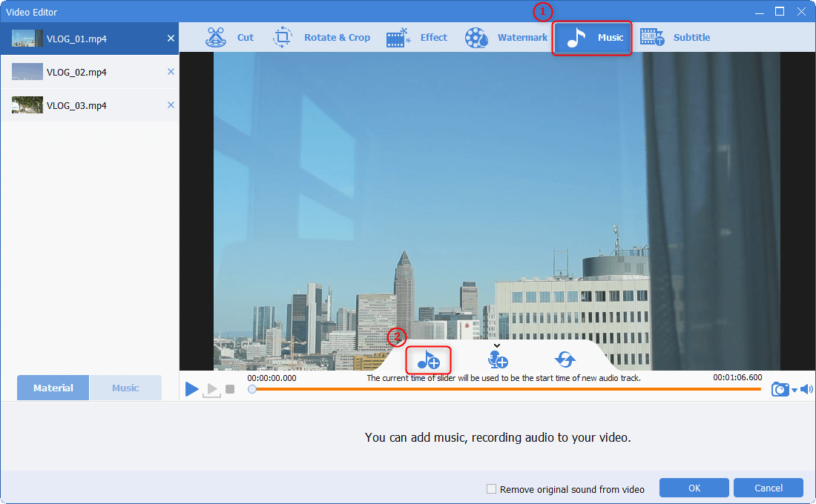Open the Cut tool
The image size is (816, 504).
coord(230,38)
